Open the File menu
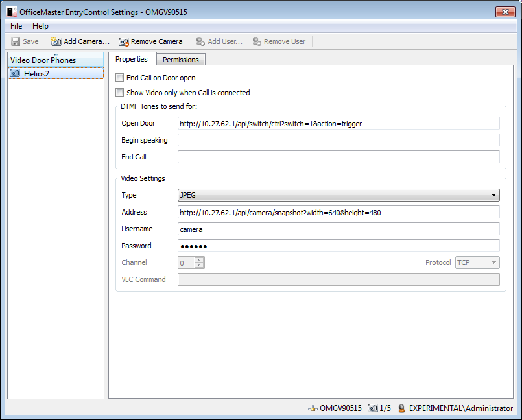Viewport: 522px width, 420px height. [16, 26]
